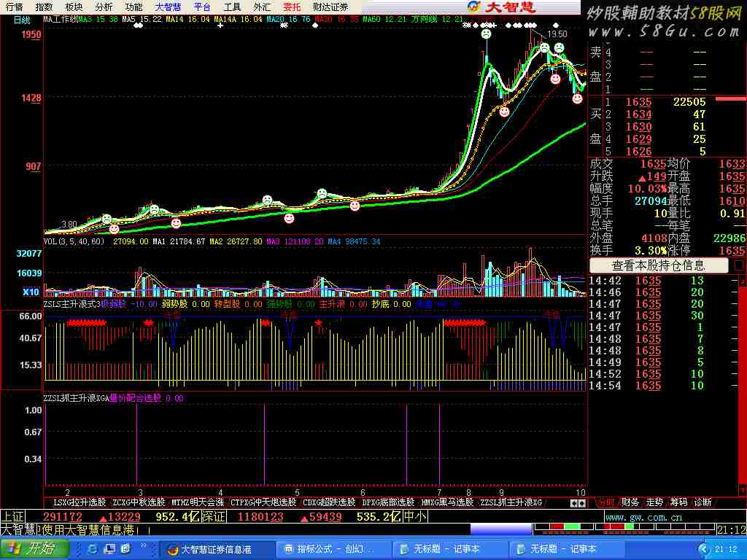Open the second 无标题 - 记事本 taskbar window
Screen dimensions: 747x560
coord(567,550)
